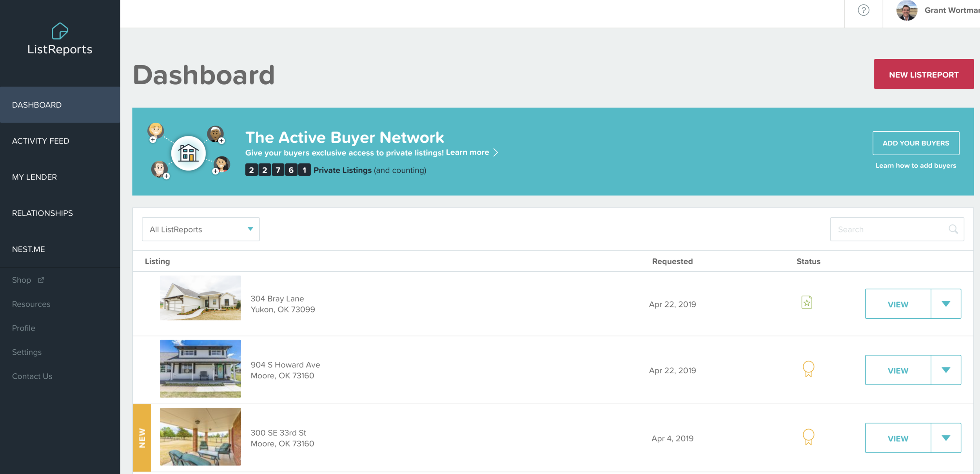The image size is (980, 474).
Task: Click the Learn more chevron arrow
Action: 496,153
